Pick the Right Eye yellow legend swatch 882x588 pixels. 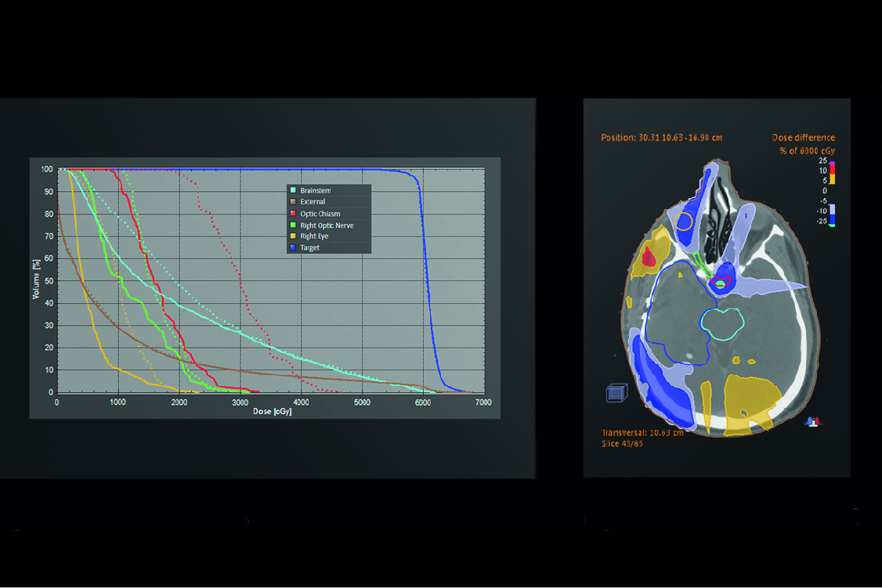[293, 236]
